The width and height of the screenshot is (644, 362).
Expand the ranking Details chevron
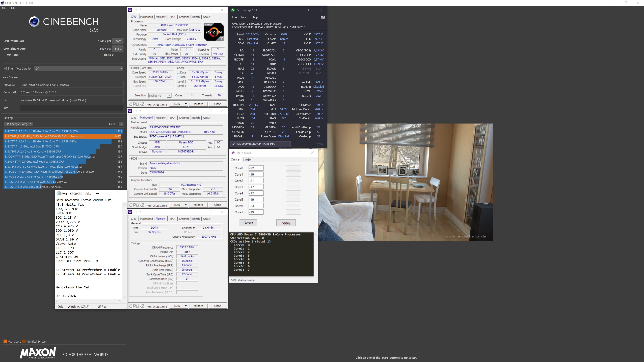pyautogui.click(x=121, y=124)
